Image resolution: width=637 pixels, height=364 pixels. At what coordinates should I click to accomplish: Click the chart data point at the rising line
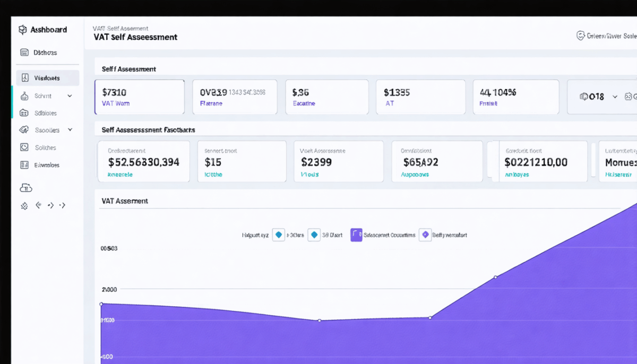point(495,277)
